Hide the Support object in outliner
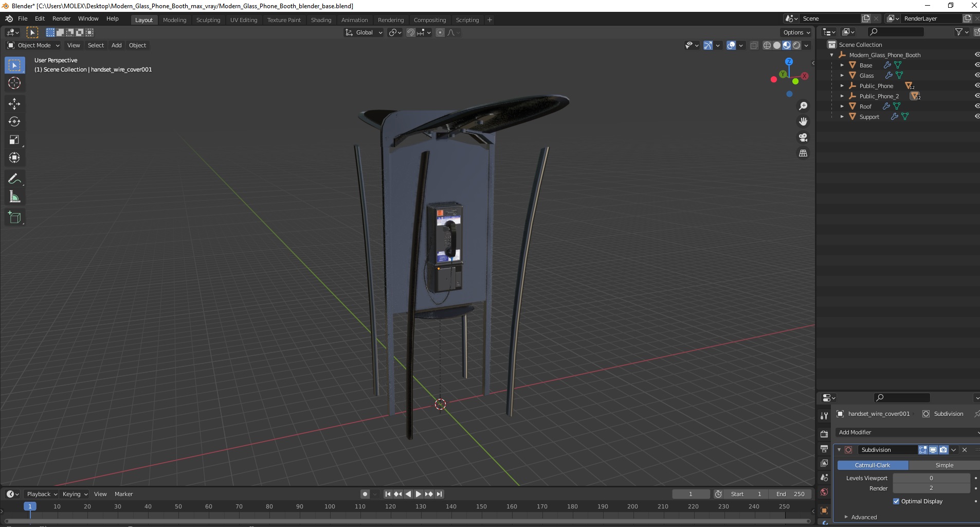The image size is (980, 527). [x=977, y=116]
